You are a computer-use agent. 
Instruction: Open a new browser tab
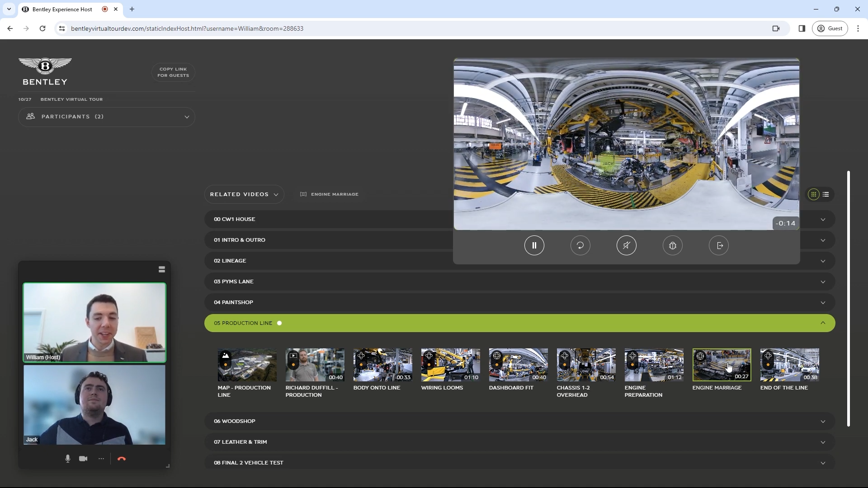[x=132, y=9]
